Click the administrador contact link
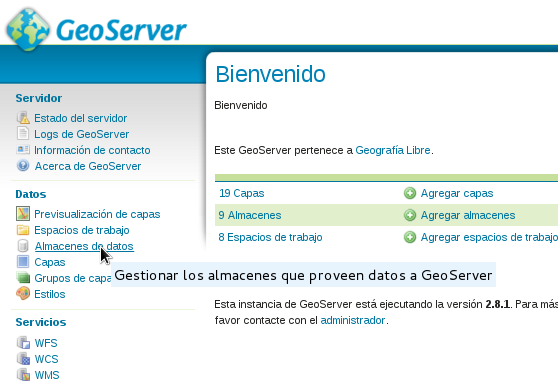 [353, 320]
